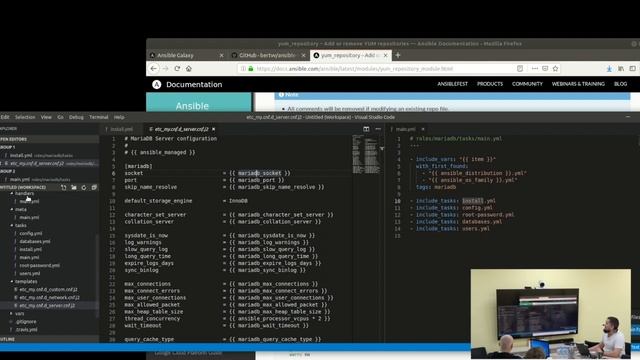
Task: Click the editor minimap preview
Action: point(366,155)
